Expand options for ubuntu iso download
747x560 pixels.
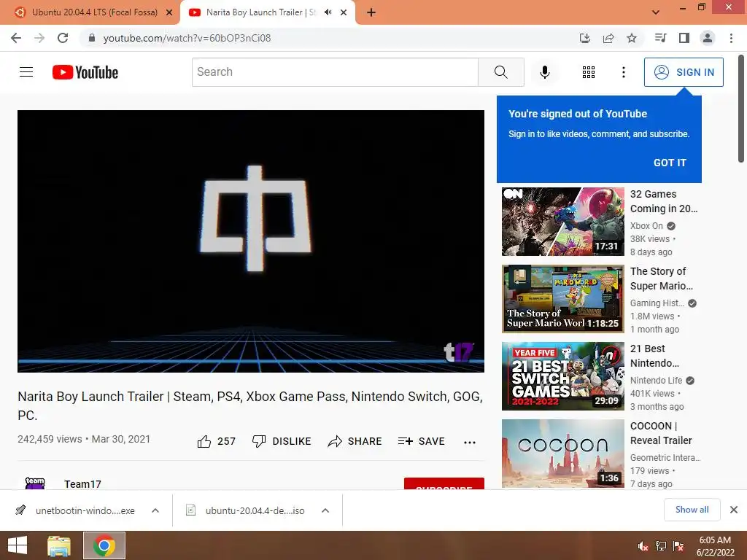(x=325, y=510)
